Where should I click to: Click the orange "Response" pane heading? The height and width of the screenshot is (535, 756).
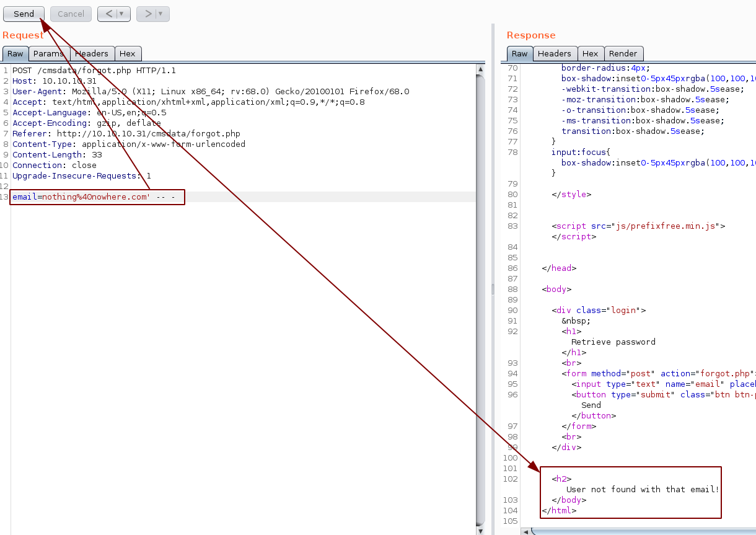[531, 35]
